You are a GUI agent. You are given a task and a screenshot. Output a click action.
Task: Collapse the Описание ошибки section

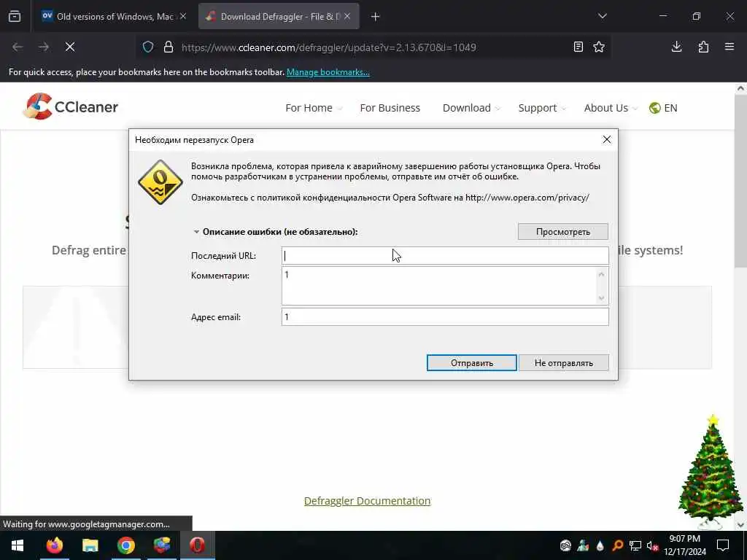point(196,232)
